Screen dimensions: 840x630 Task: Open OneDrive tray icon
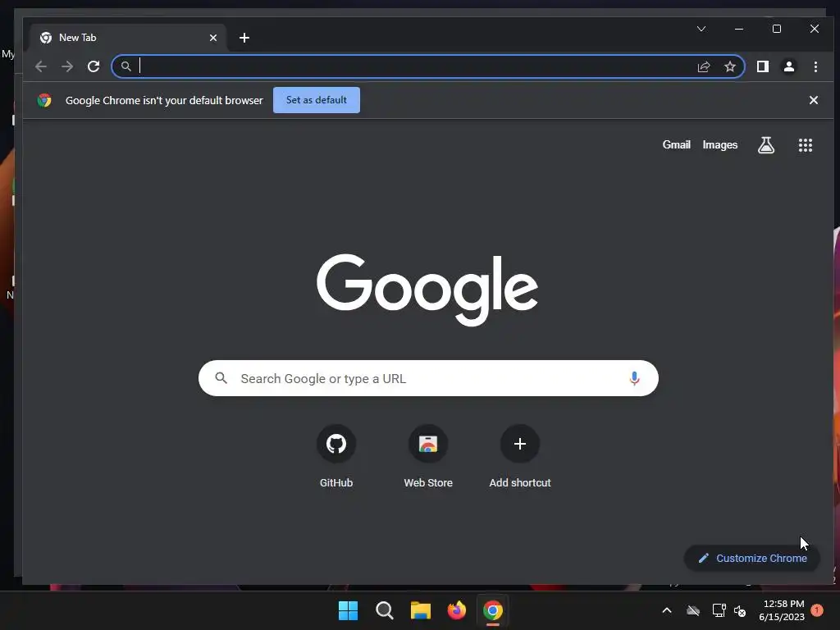click(693, 610)
